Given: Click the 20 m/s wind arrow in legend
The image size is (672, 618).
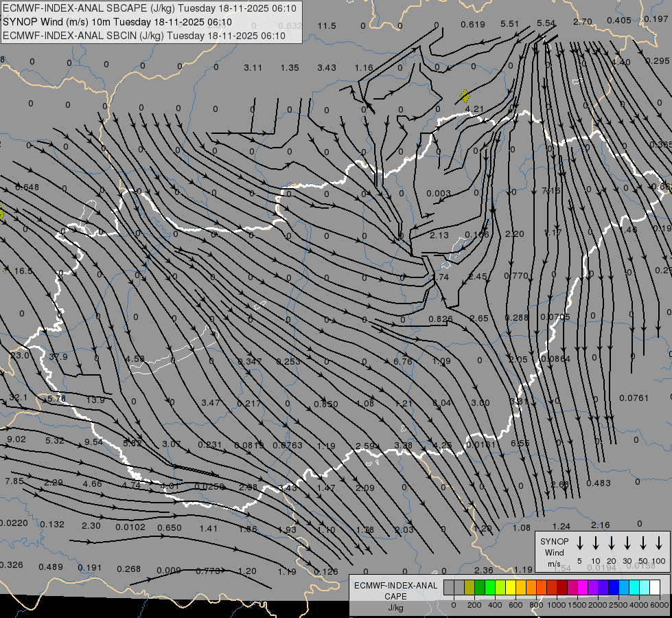Looking at the screenshot, I should tap(612, 543).
